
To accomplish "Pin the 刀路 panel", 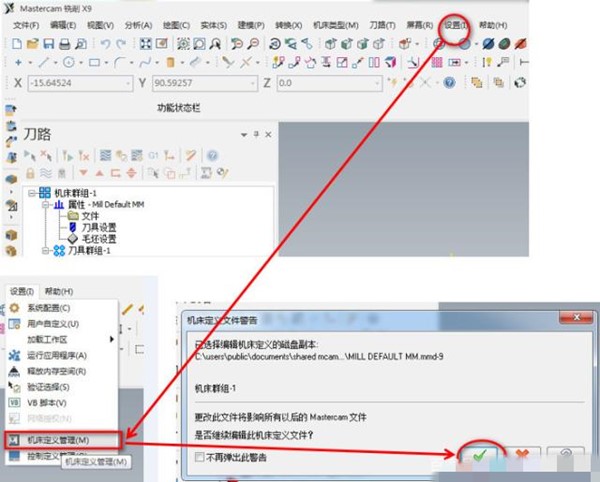I will point(256,134).
